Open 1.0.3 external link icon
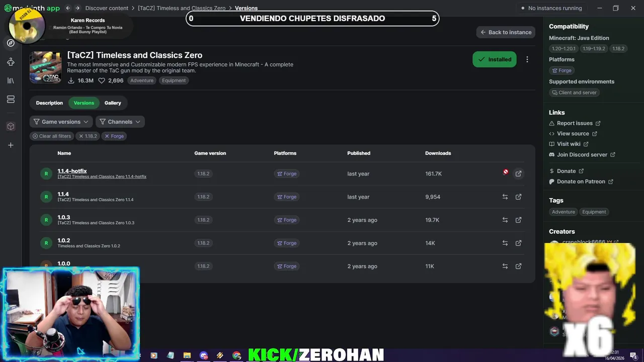This screenshot has height=362, width=644. [x=518, y=220]
